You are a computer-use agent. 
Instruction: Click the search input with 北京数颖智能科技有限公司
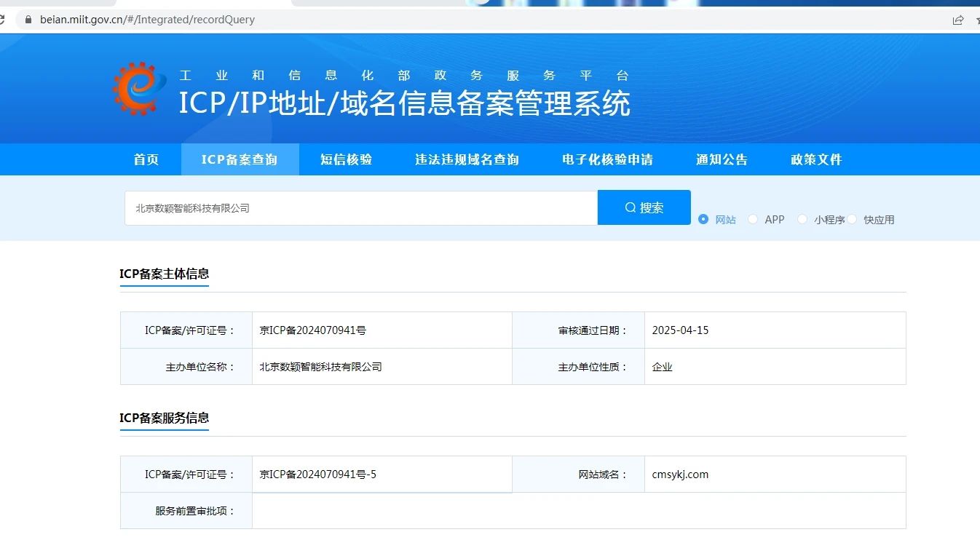coord(361,208)
